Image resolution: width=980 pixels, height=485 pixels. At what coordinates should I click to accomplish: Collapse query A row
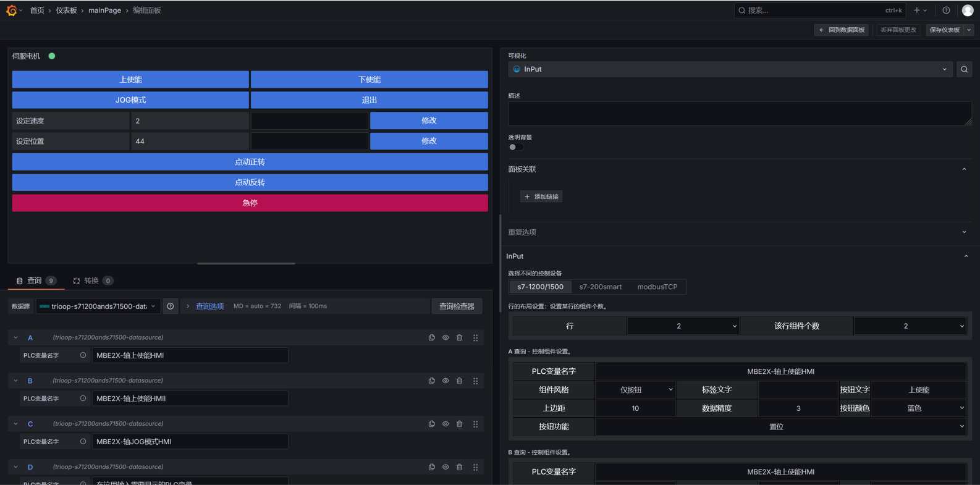16,338
